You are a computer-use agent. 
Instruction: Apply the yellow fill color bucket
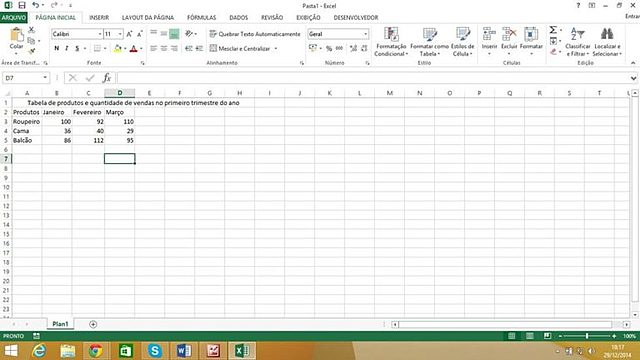point(118,49)
